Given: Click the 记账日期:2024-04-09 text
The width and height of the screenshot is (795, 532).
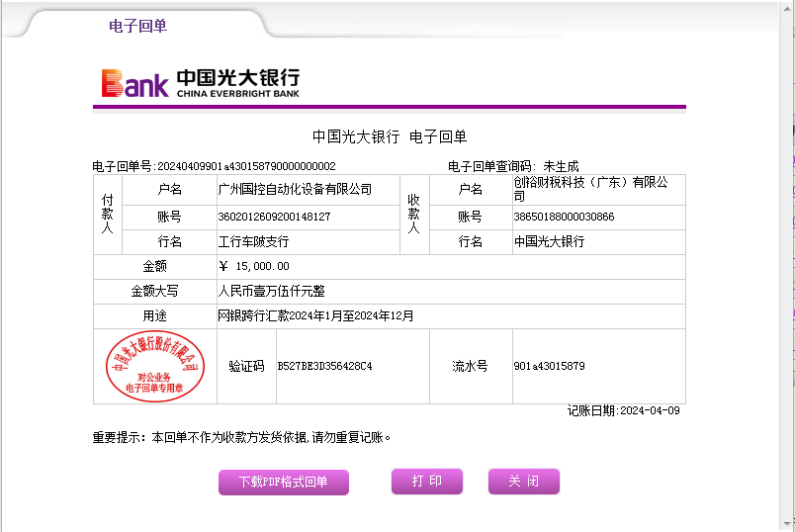Looking at the screenshot, I should click(x=624, y=410).
